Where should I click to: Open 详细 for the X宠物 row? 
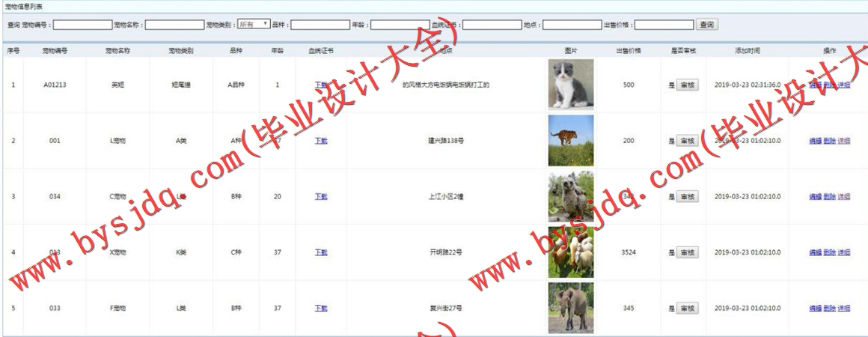[843, 253]
